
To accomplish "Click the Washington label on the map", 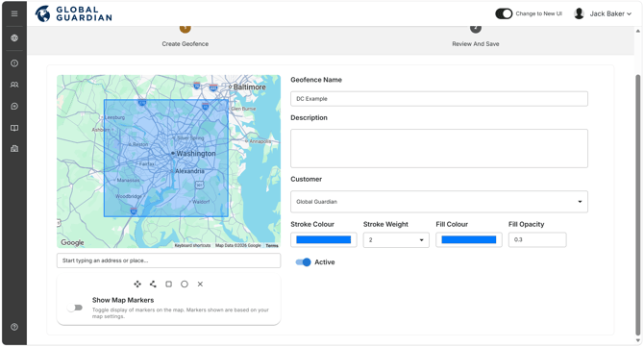I will (196, 154).
